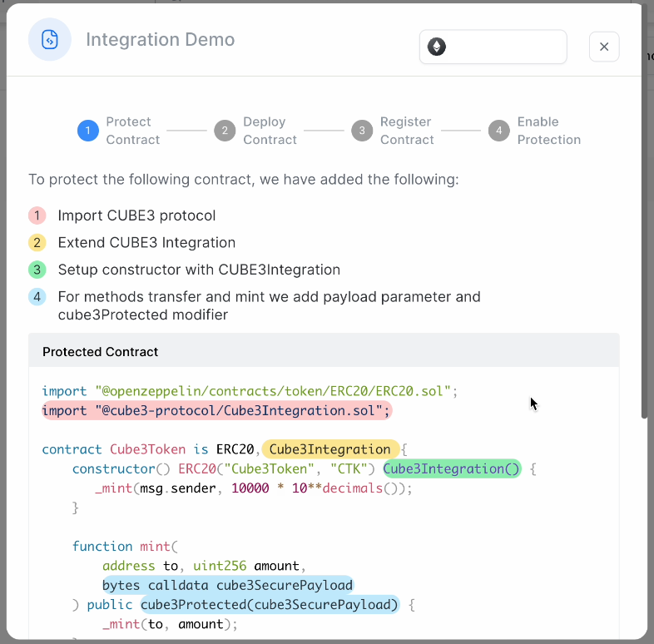The width and height of the screenshot is (654, 644).
Task: Go to step 4 Enable Protection
Action: [x=535, y=131]
